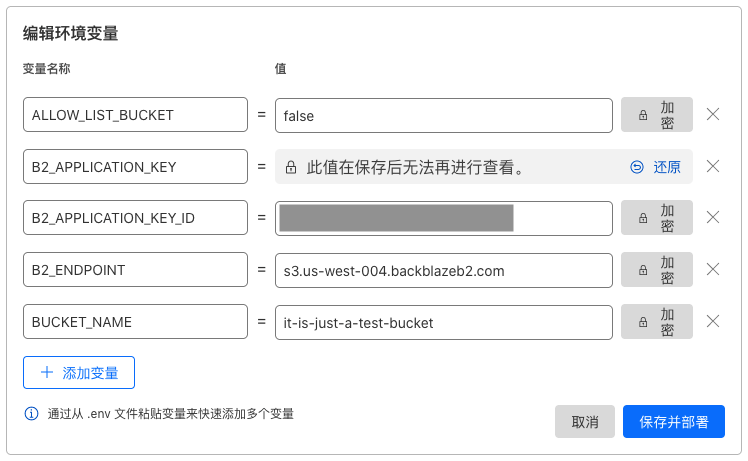Click 还原 to restore the B2_APPLICATION_KEY value
This screenshot has height=461, width=748.
click(x=655, y=167)
